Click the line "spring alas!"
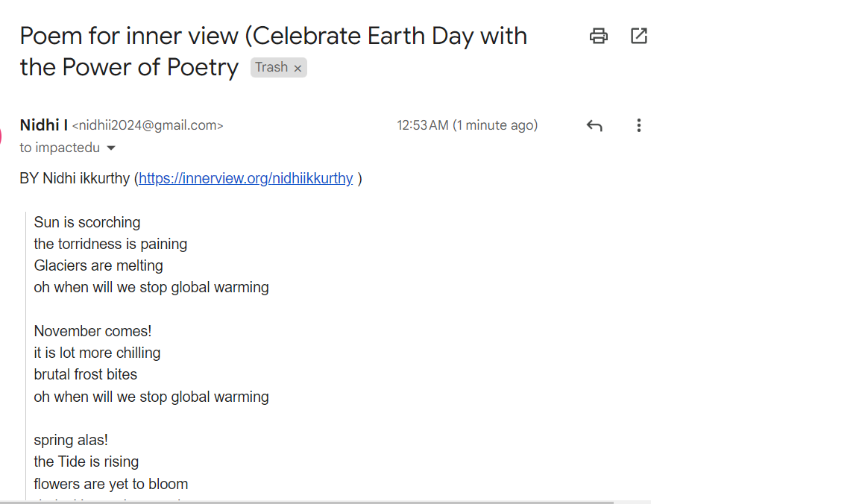Viewport: 859px width, 504px height. pos(71,440)
